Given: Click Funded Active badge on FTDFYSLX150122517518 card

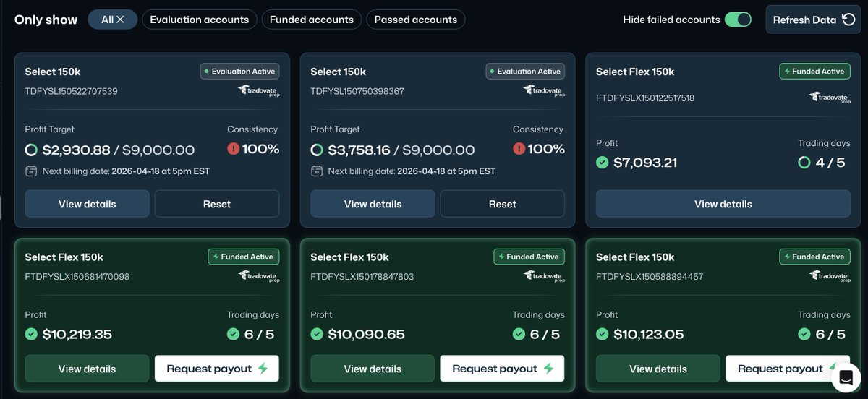Looking at the screenshot, I should (815, 72).
